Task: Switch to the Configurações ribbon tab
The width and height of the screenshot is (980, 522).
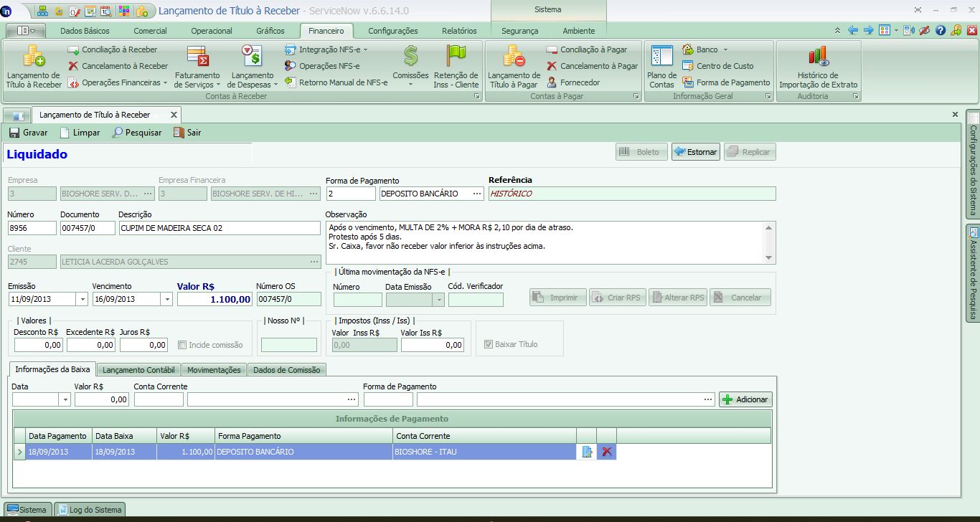Action: 392,31
